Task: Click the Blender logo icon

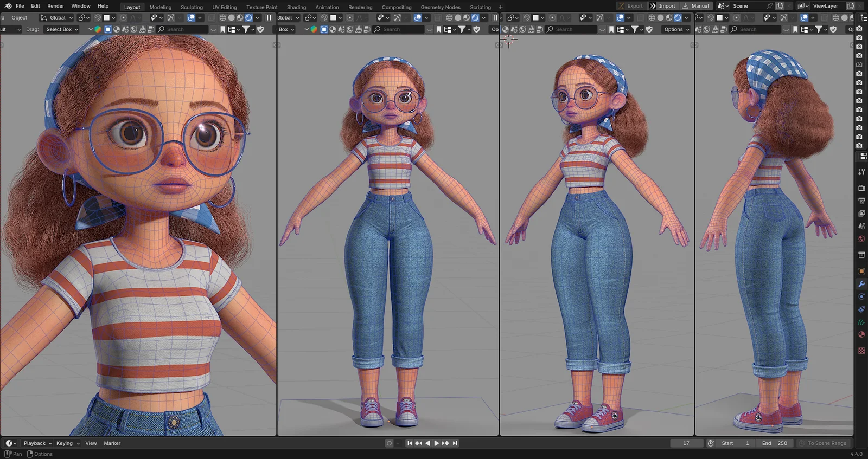Action: tap(8, 6)
